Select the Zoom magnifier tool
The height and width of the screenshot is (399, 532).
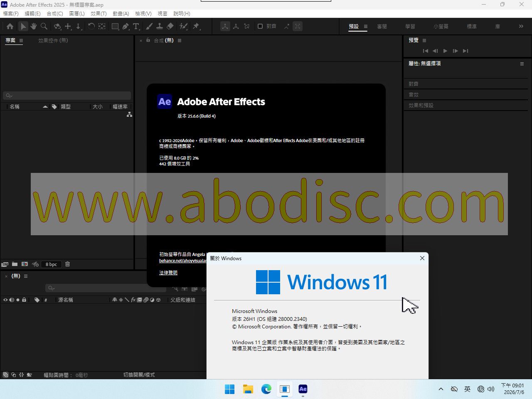coord(44,26)
